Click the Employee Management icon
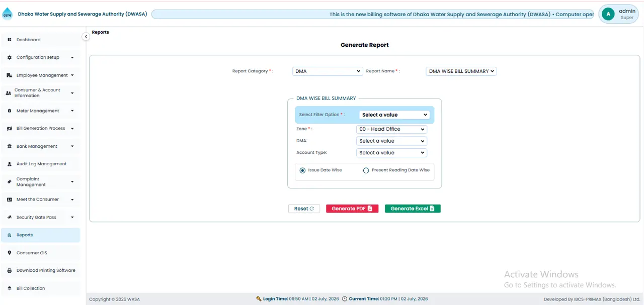Viewport: 644px width, 305px height. pos(10,75)
